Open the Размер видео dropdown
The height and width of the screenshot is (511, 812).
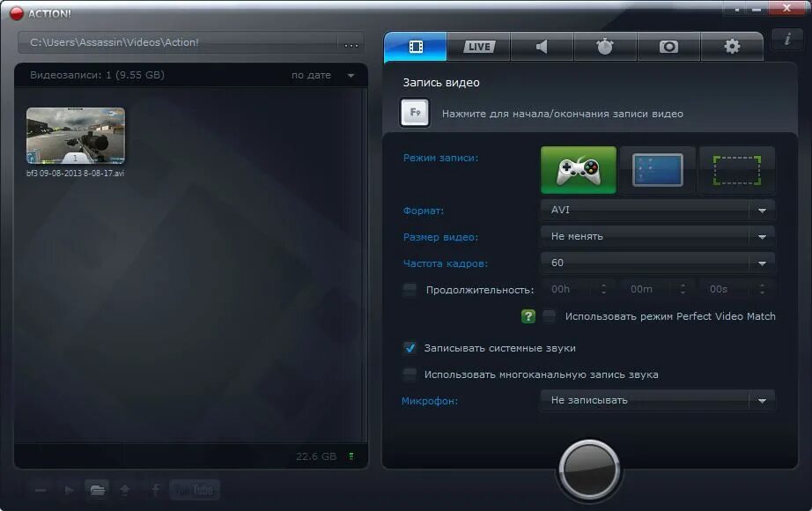tap(658, 236)
